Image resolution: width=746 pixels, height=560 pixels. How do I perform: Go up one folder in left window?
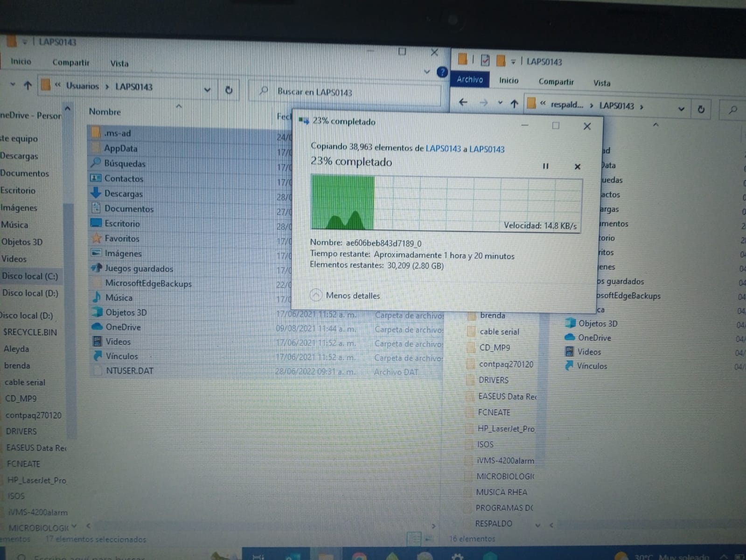click(x=28, y=86)
